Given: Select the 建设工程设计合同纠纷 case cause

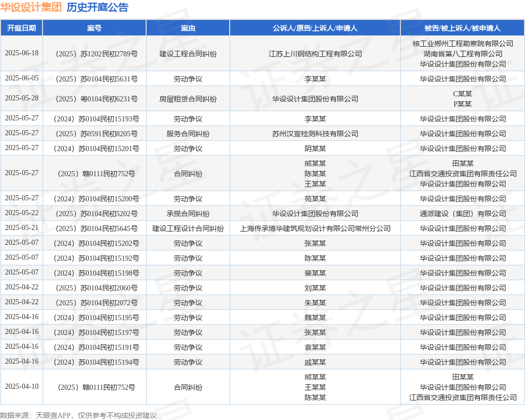Looking at the screenshot, I should pyautogui.click(x=188, y=229).
